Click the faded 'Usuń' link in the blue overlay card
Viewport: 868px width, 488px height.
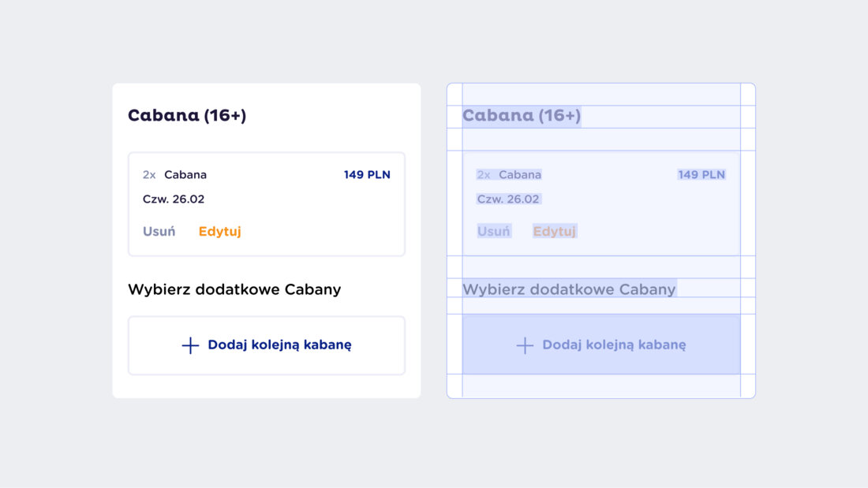coord(493,231)
